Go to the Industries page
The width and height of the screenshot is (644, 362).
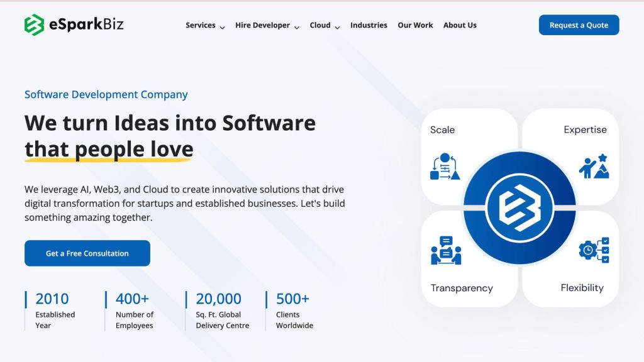pyautogui.click(x=369, y=25)
